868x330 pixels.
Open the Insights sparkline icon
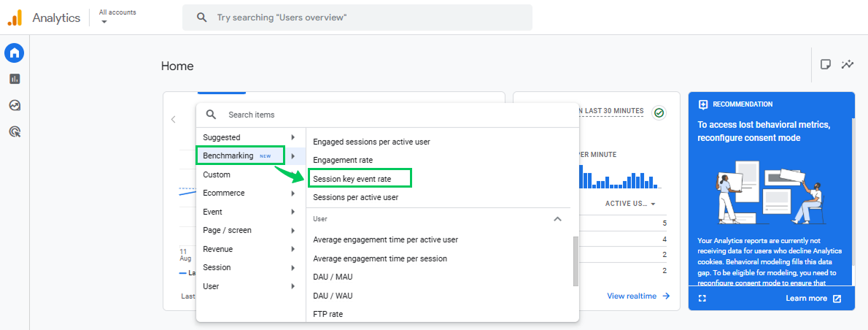point(847,65)
